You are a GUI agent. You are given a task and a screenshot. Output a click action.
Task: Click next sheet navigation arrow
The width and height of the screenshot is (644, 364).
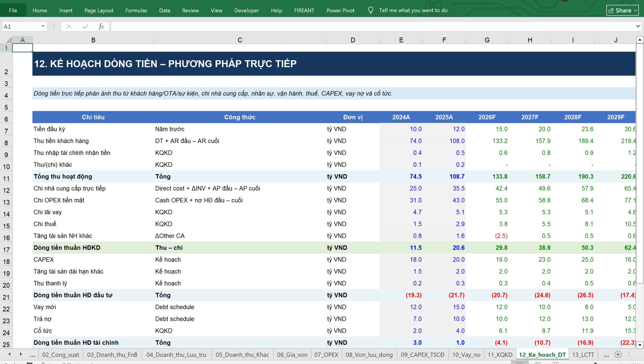[x=21, y=354]
